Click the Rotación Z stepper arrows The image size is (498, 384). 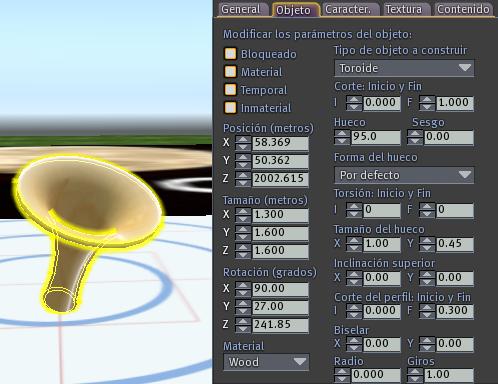(x=243, y=325)
